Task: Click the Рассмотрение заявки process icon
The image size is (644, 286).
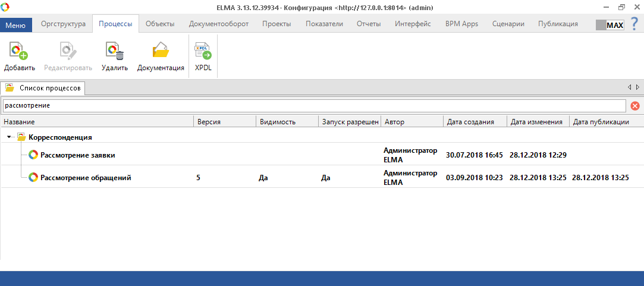Action: click(33, 155)
